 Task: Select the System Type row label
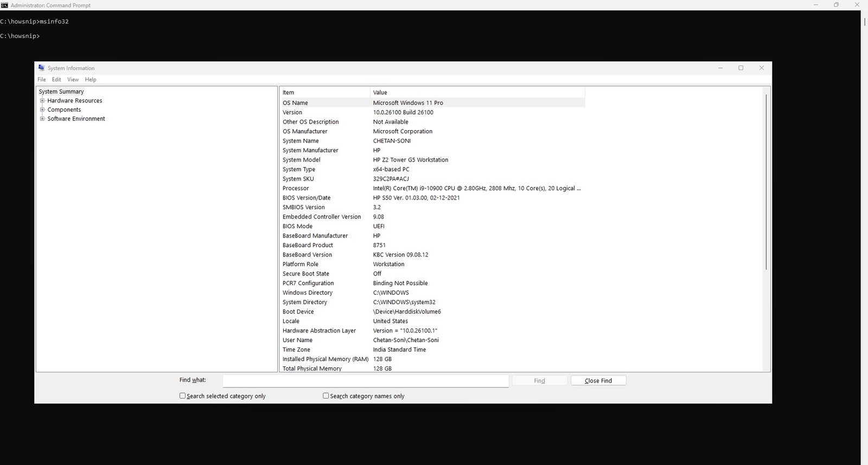[298, 169]
